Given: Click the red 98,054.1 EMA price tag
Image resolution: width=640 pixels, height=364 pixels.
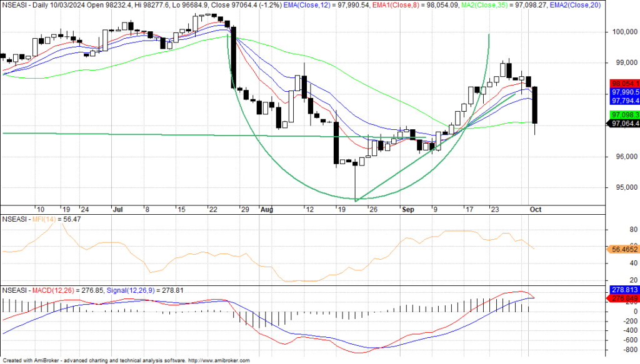Looking at the screenshot, I should 624,83.
